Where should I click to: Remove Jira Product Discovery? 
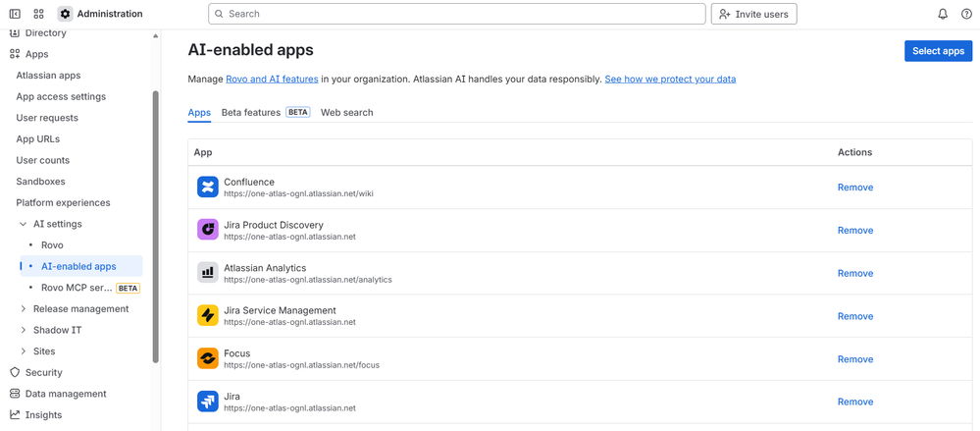point(855,230)
